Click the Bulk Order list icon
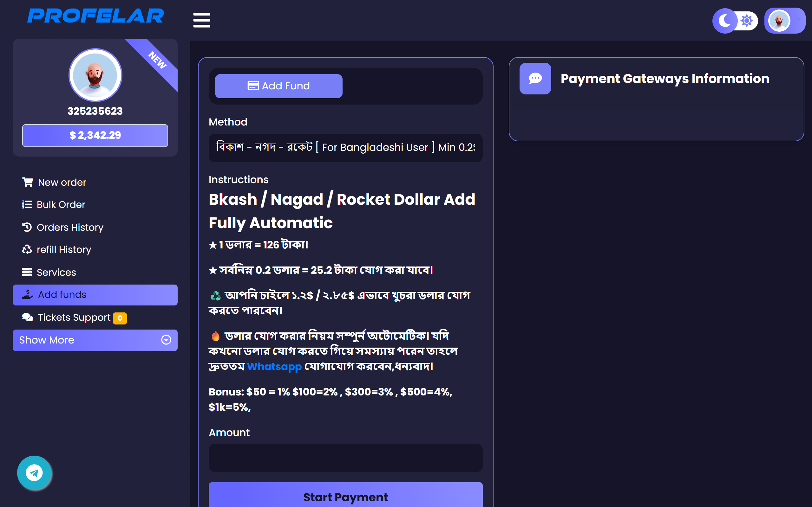 tap(27, 204)
